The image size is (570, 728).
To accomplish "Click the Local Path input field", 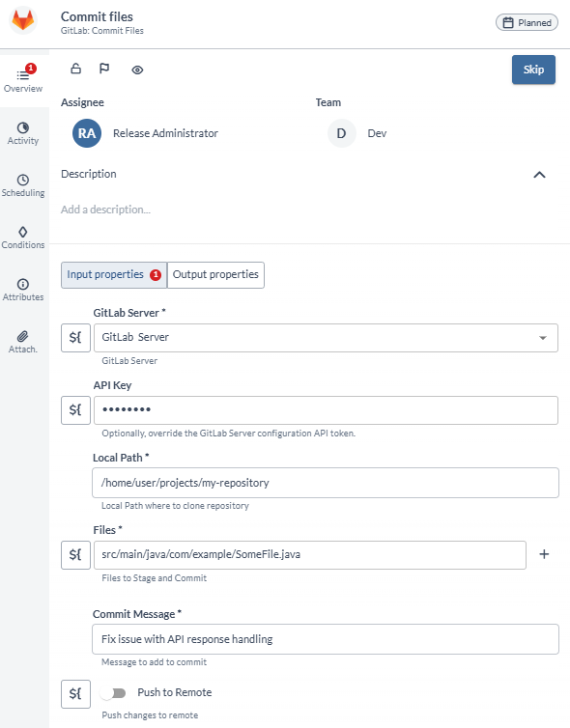I will pos(326,483).
